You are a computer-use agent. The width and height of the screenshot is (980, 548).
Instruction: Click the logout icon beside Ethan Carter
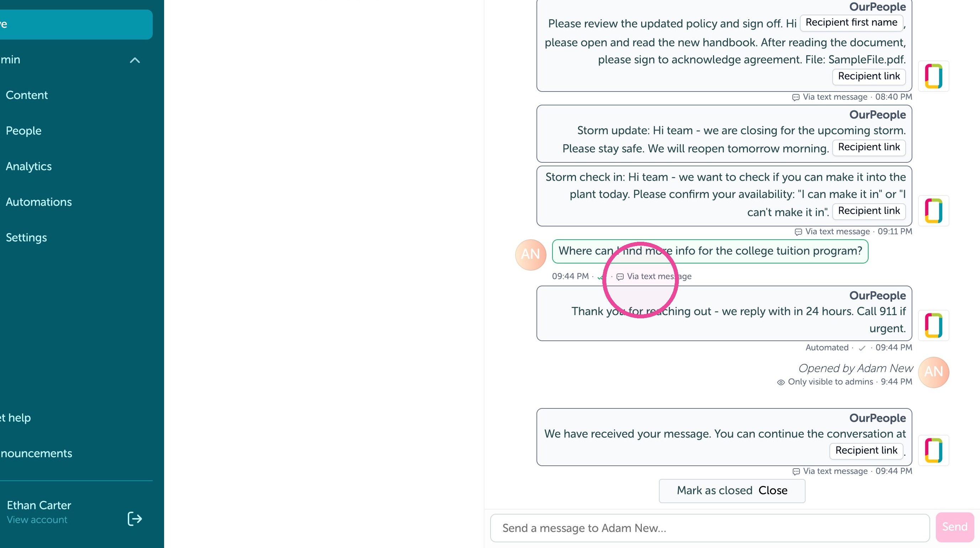(x=135, y=519)
